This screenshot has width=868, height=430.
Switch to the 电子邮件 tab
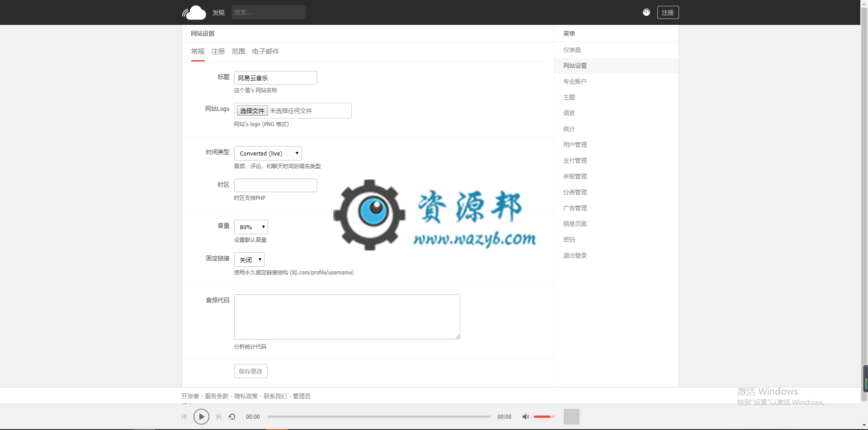click(x=265, y=52)
